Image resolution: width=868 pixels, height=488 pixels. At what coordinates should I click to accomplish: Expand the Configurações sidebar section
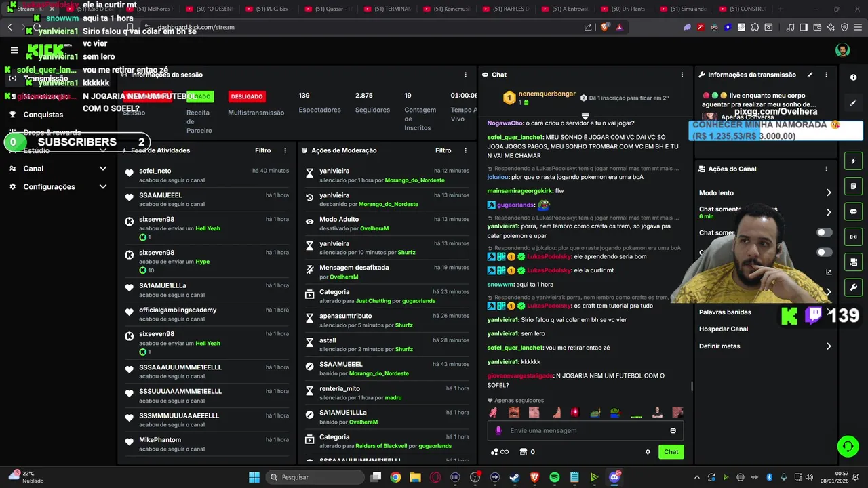102,187
